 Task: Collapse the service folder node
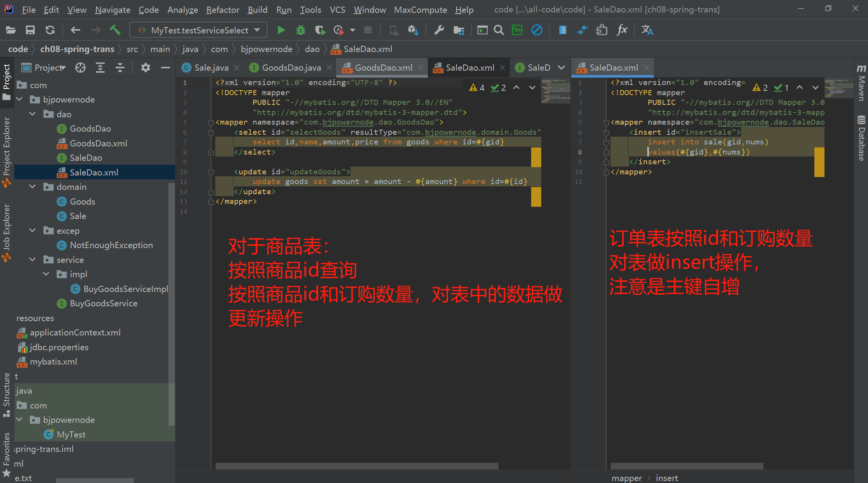pyautogui.click(x=33, y=260)
